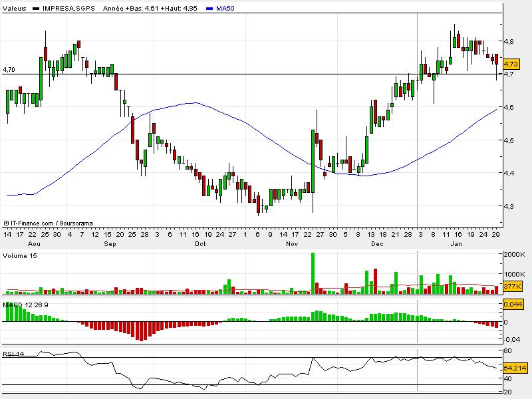This screenshot has width=532, height=399.
Task: Click the 40 RSI axis label
Action: (508, 379)
